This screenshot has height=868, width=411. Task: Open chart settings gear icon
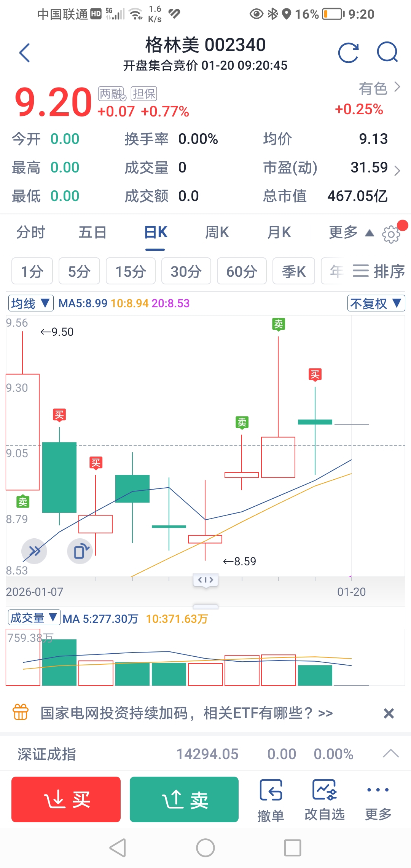pyautogui.click(x=391, y=234)
